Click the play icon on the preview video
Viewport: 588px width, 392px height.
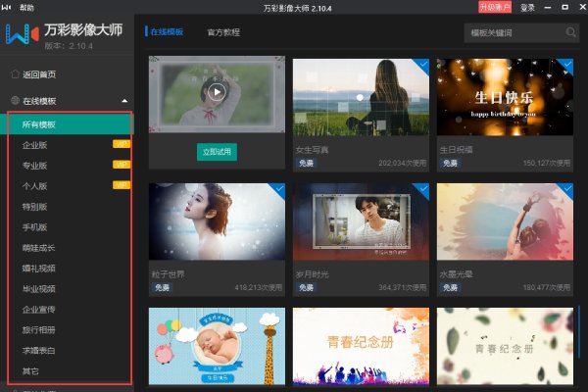pos(217,91)
